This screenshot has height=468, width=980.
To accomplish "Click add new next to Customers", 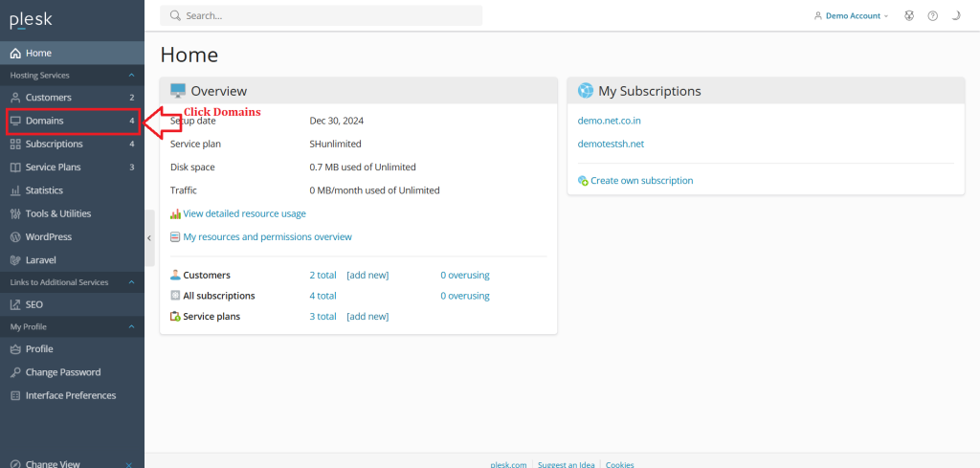I will (x=367, y=275).
